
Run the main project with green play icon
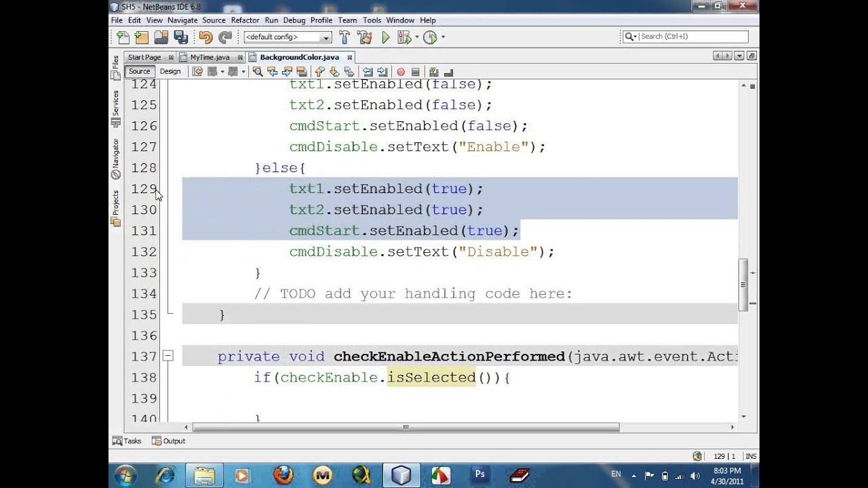coord(385,37)
